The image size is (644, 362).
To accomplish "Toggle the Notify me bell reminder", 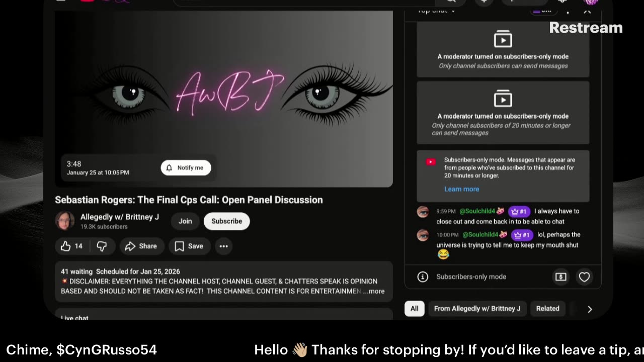I will 186,168.
